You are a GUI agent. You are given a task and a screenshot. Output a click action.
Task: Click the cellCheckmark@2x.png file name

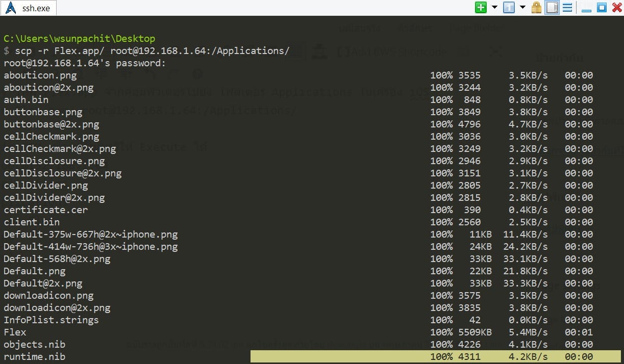(x=60, y=149)
